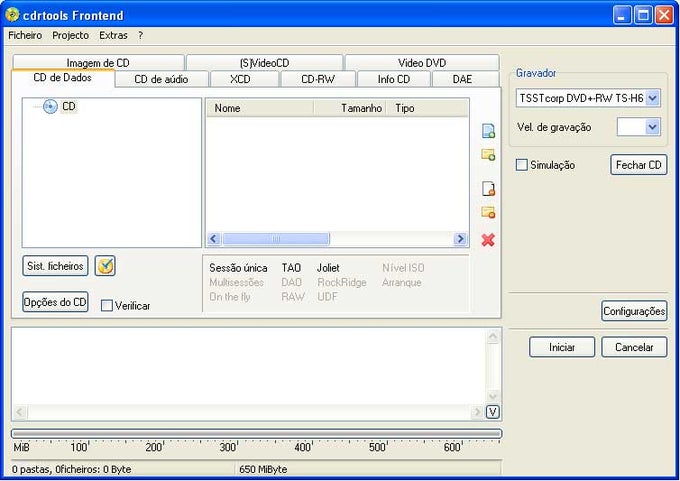Viewport: 680px width, 481px height.
Task: Open the Vel. de gravação speed dropdown
Action: [653, 127]
